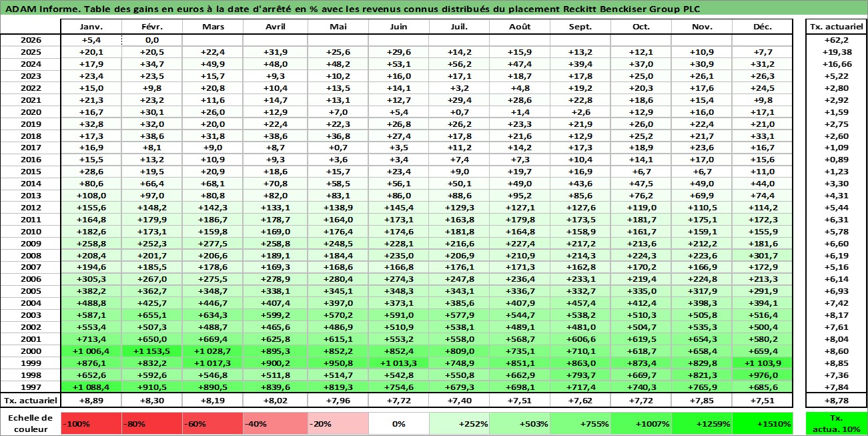The image size is (868, 436).
Task: Select the -80% color scale swatch
Action: pos(151,423)
